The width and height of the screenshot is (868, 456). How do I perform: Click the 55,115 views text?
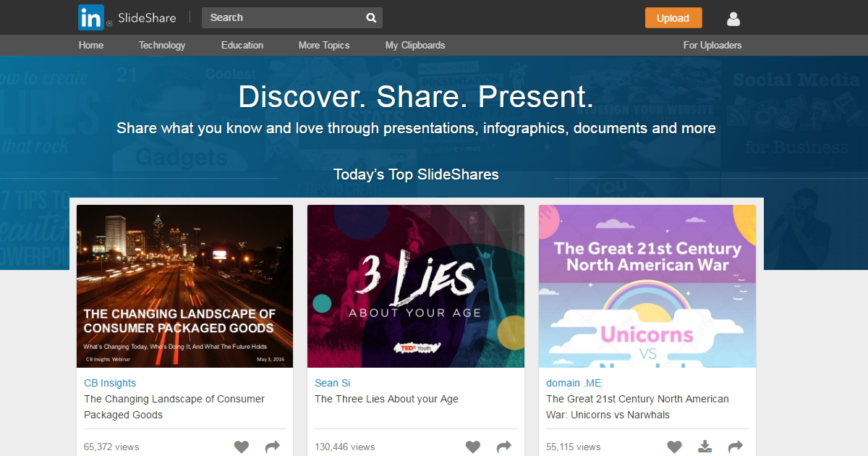[574, 447]
